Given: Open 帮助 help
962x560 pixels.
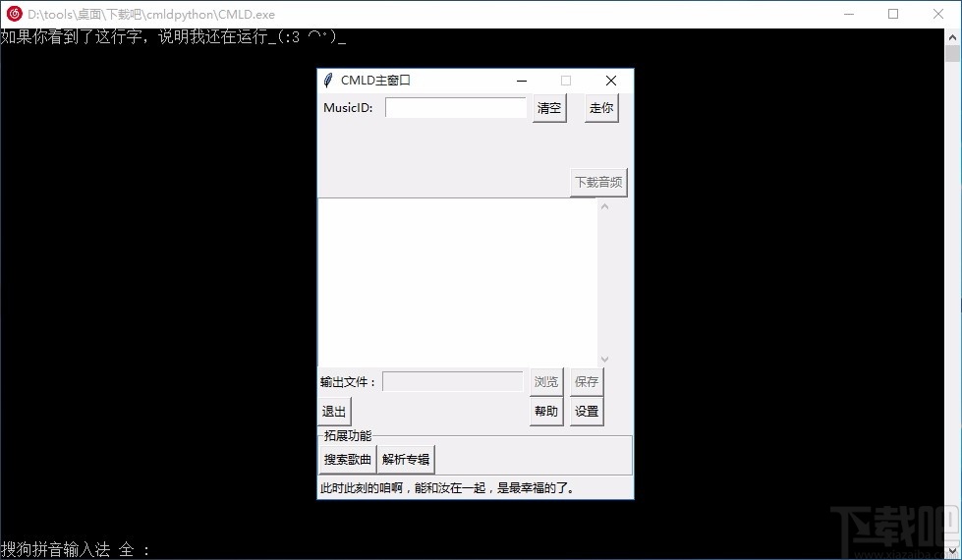Looking at the screenshot, I should [546, 411].
